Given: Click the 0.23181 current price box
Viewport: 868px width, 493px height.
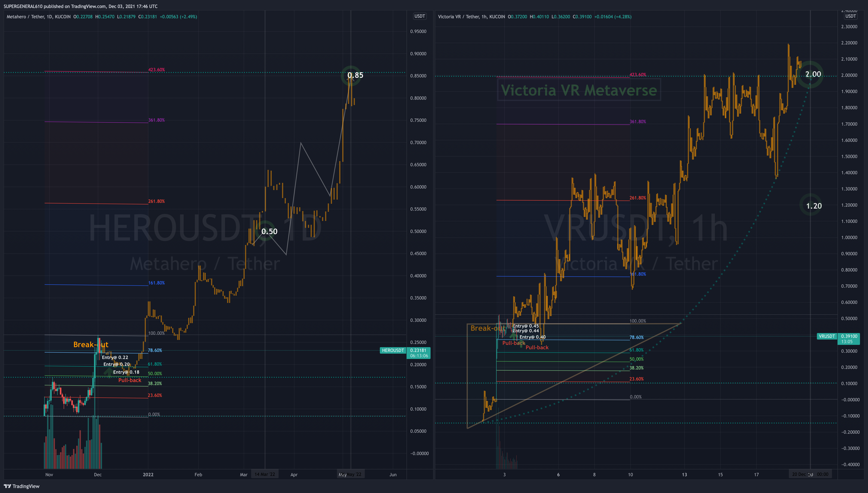Looking at the screenshot, I should pyautogui.click(x=418, y=353).
